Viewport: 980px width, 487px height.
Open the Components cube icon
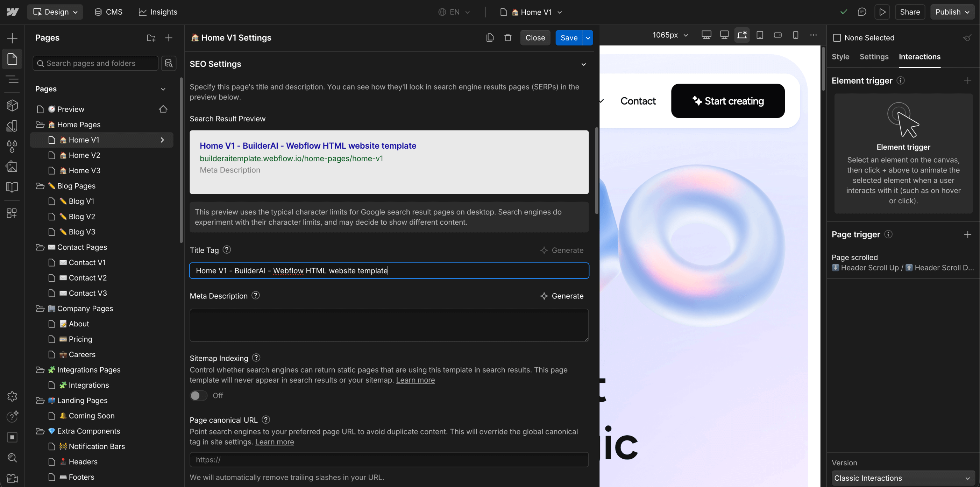12,105
